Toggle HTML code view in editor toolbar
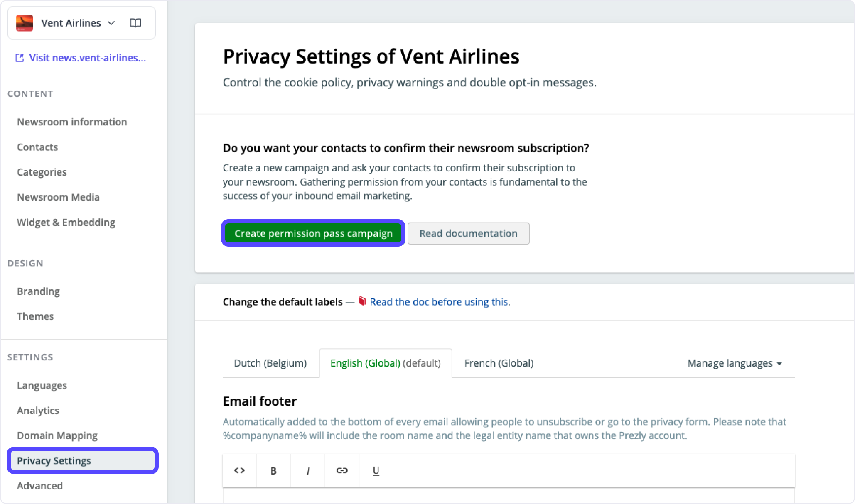 tap(239, 470)
